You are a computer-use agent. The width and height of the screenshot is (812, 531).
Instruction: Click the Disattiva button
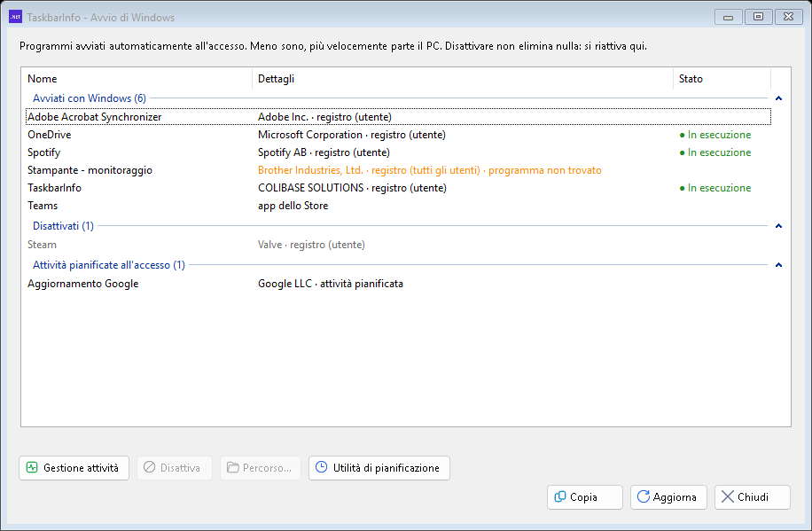(175, 468)
